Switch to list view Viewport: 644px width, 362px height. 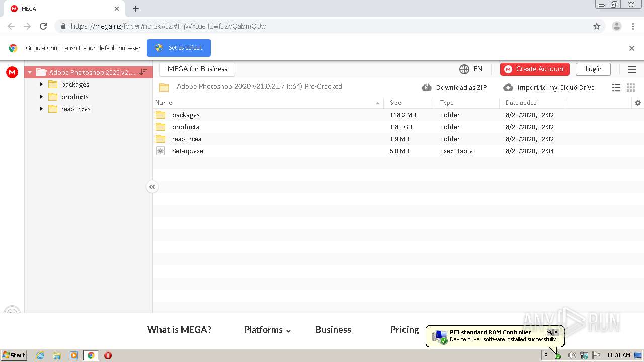coord(616,87)
